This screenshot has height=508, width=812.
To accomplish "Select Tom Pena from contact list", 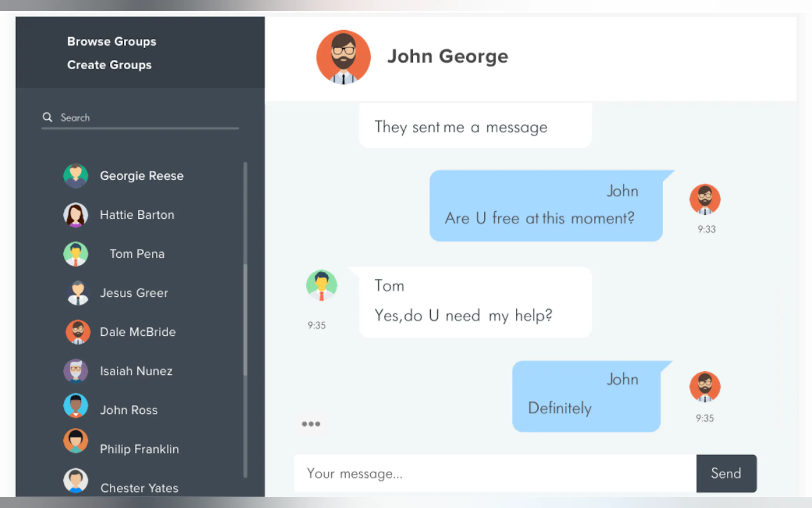I will (x=137, y=254).
